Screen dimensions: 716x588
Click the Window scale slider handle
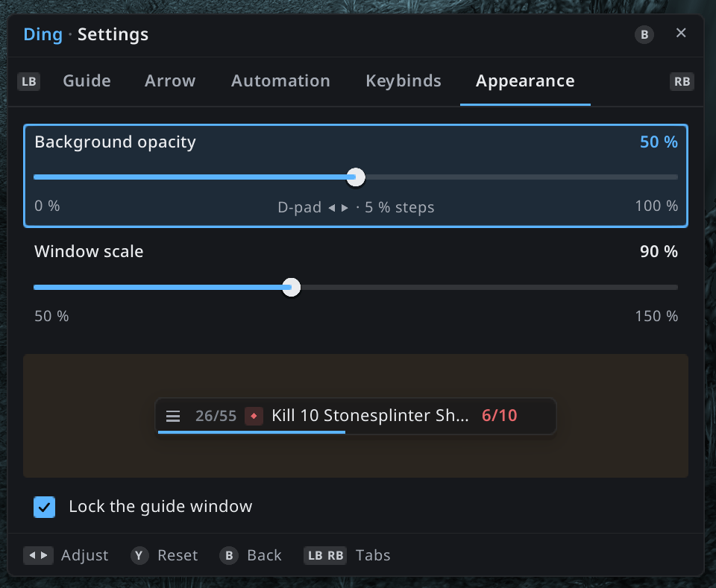point(291,287)
